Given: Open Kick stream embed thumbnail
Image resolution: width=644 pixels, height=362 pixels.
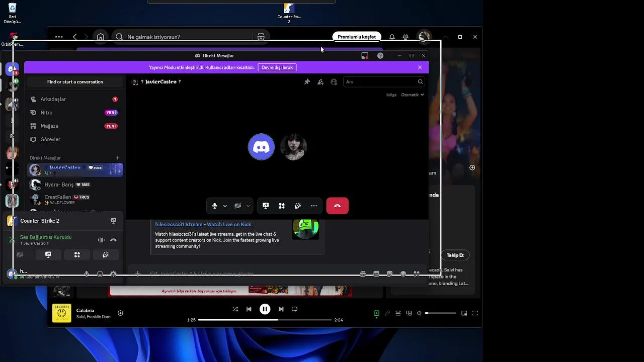Looking at the screenshot, I should tap(305, 229).
